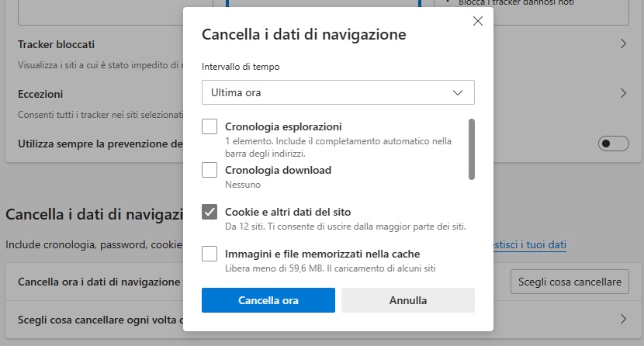Click the dialog's vertical scrollbar thumb

[x=471, y=149]
